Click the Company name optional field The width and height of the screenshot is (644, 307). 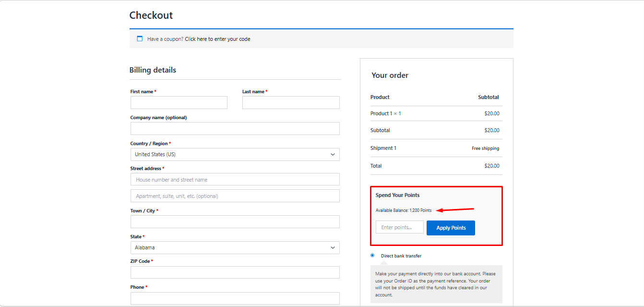pos(235,128)
